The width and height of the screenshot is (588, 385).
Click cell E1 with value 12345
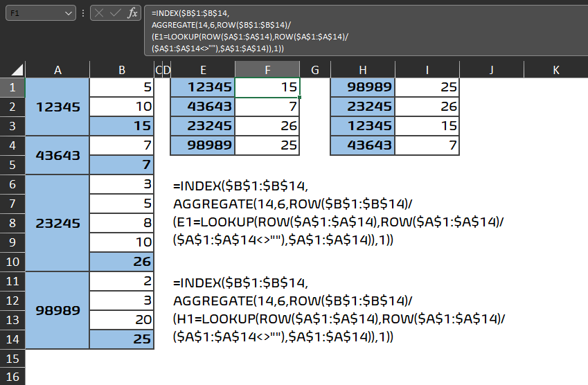[x=203, y=87]
